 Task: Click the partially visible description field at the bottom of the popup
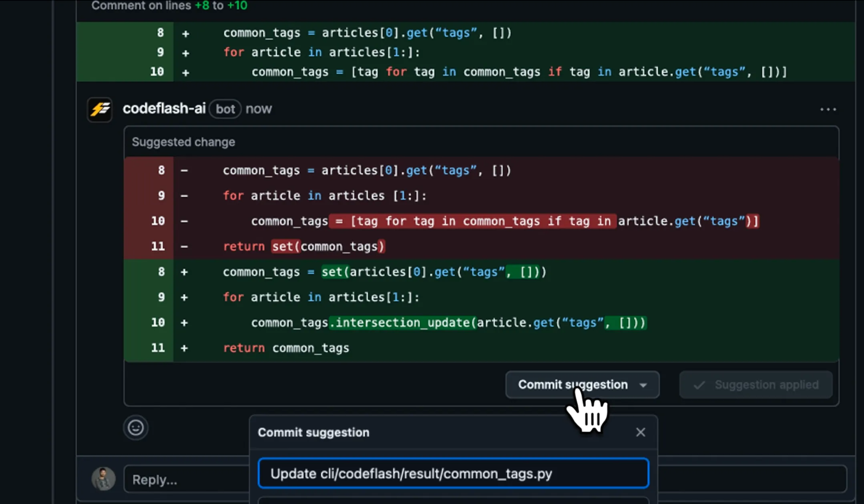[x=453, y=500]
